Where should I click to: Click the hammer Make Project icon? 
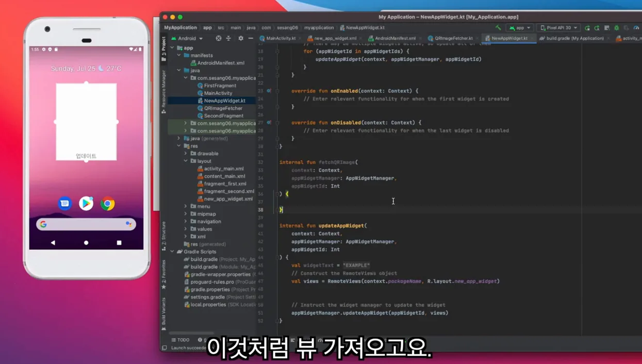pos(498,28)
